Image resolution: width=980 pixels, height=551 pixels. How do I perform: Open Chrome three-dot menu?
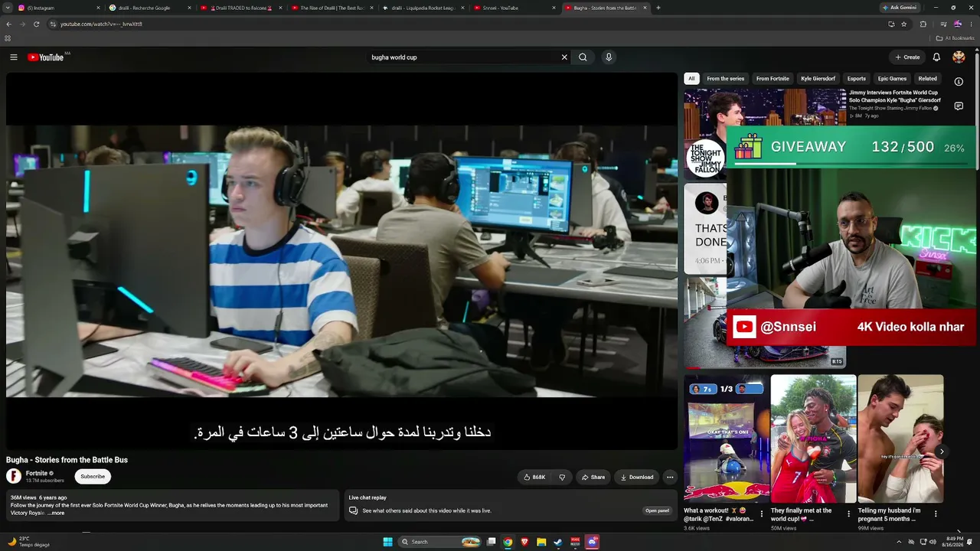(x=971, y=24)
